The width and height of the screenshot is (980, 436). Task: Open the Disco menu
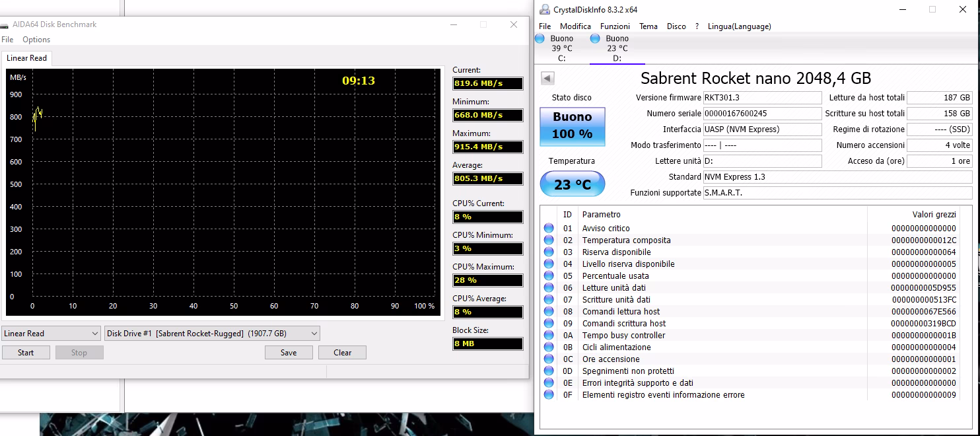tap(676, 26)
